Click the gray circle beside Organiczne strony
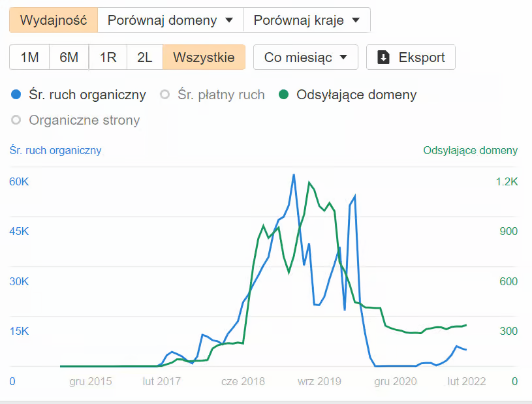 [14, 120]
